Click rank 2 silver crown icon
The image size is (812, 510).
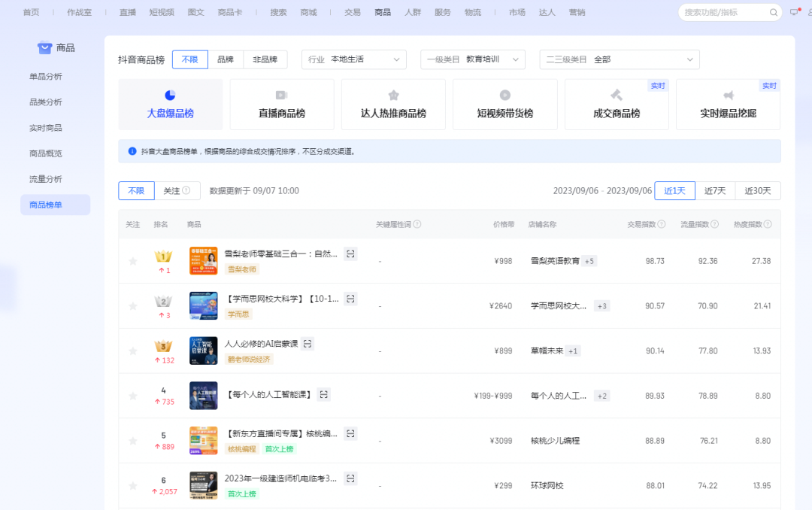pos(164,301)
